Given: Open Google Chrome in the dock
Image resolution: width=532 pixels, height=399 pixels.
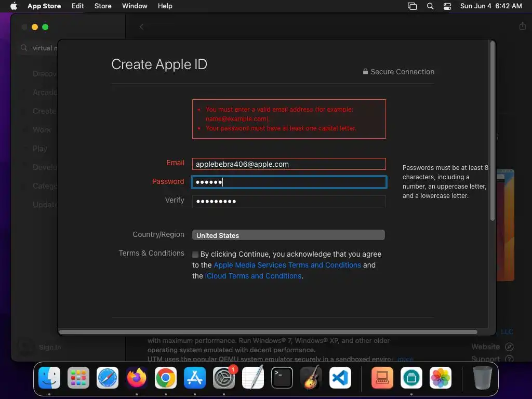Looking at the screenshot, I should coord(166,378).
